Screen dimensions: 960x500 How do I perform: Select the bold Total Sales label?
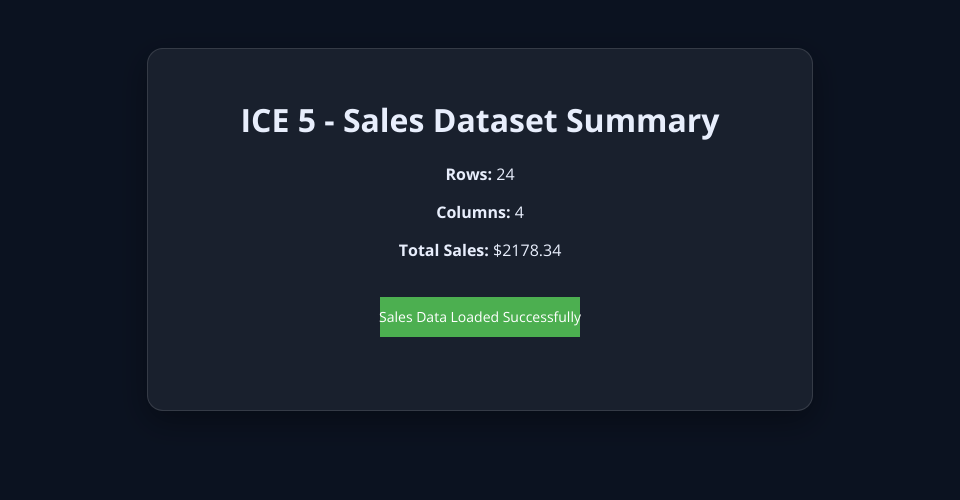443,251
